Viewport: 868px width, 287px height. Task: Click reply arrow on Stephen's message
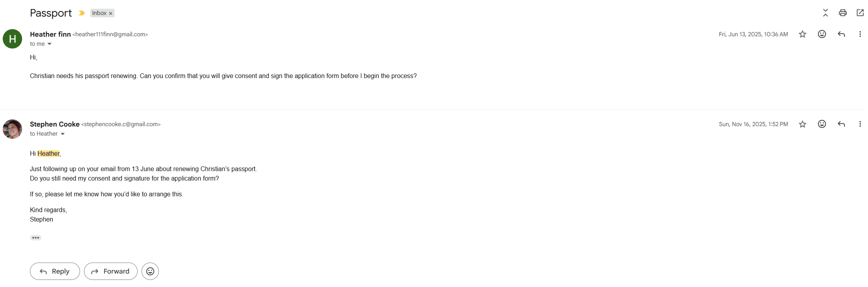tap(841, 124)
